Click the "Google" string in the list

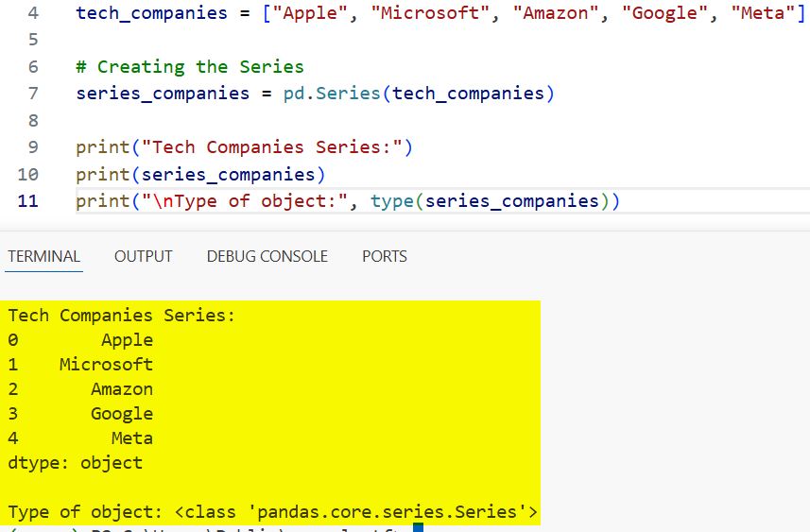point(664,12)
